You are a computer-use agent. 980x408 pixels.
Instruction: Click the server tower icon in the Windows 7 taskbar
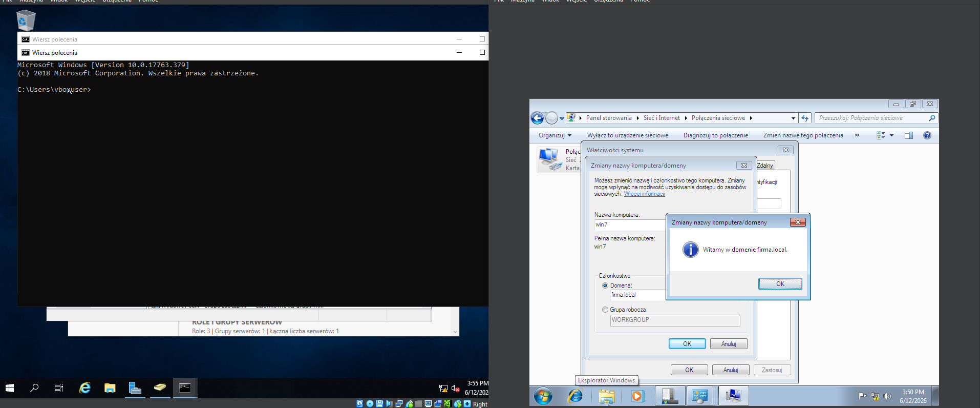[670, 396]
